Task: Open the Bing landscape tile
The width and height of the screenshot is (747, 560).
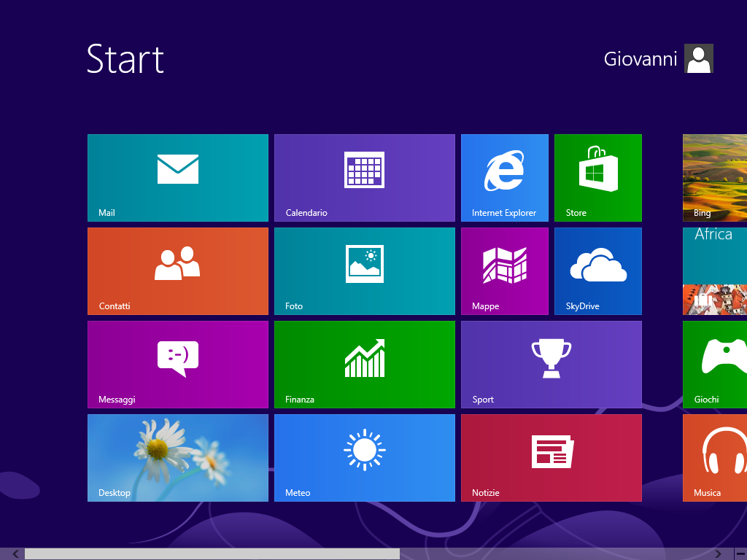Action: [x=715, y=178]
